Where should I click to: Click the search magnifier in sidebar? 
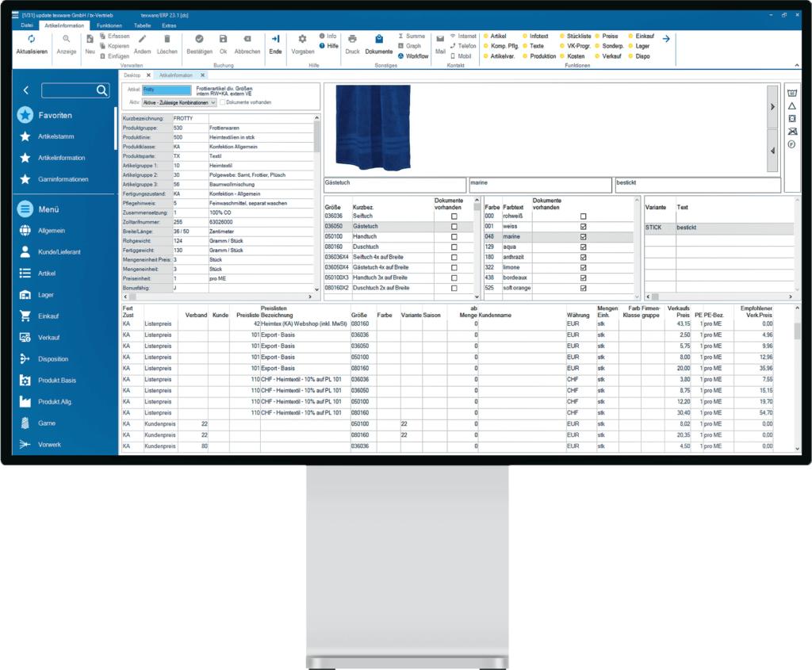coord(101,90)
